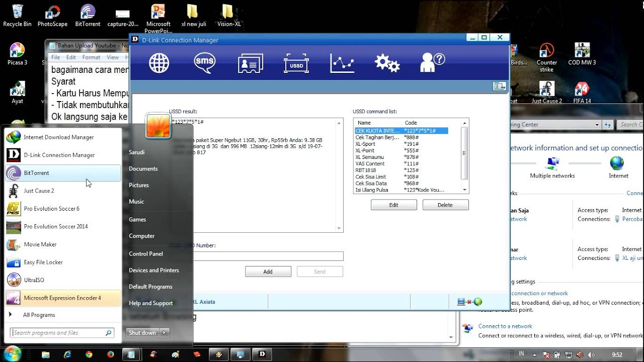Open Documents from the Start menu
This screenshot has width=644, height=362.
(143, 168)
